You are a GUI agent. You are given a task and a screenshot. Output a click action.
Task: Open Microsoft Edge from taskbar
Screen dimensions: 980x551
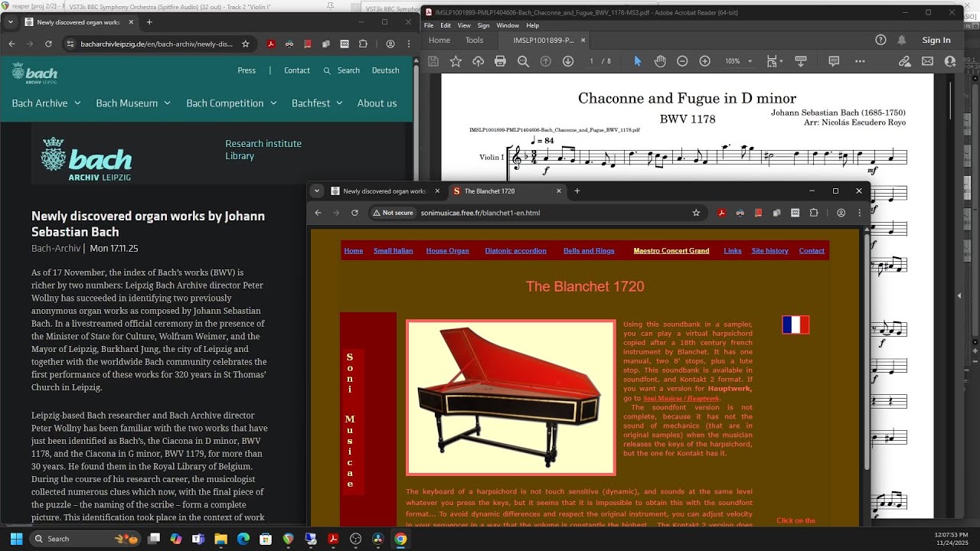click(x=243, y=539)
